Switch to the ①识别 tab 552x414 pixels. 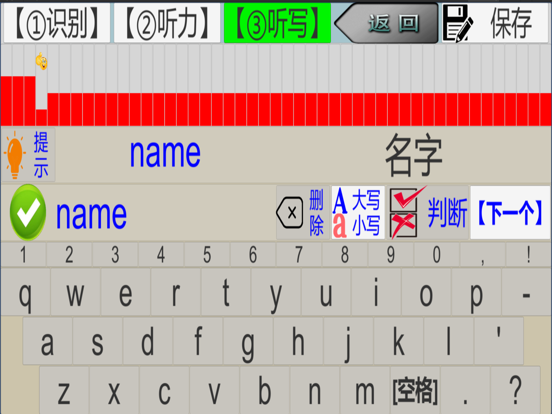point(57,23)
